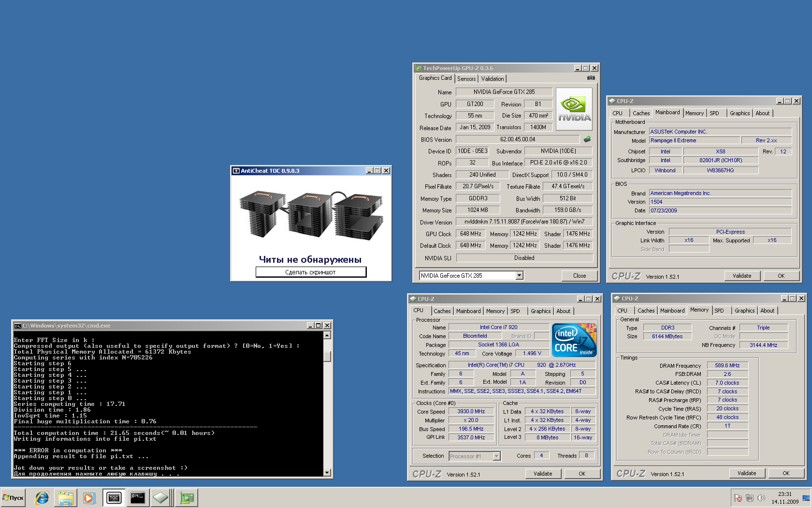Click the AntiCheat TOC tower logo image

(x=311, y=215)
